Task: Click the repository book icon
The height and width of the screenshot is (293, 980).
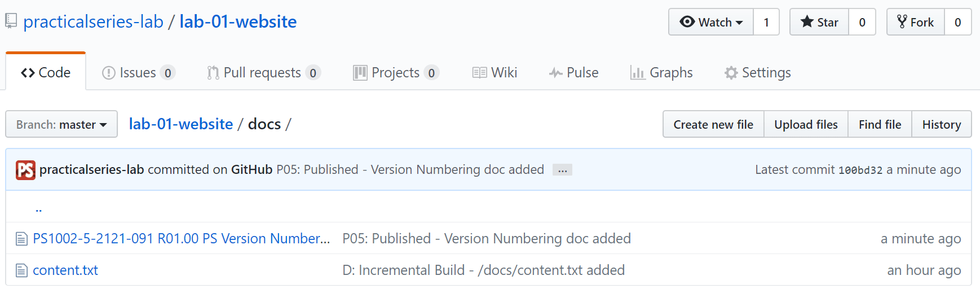Action: (11, 21)
